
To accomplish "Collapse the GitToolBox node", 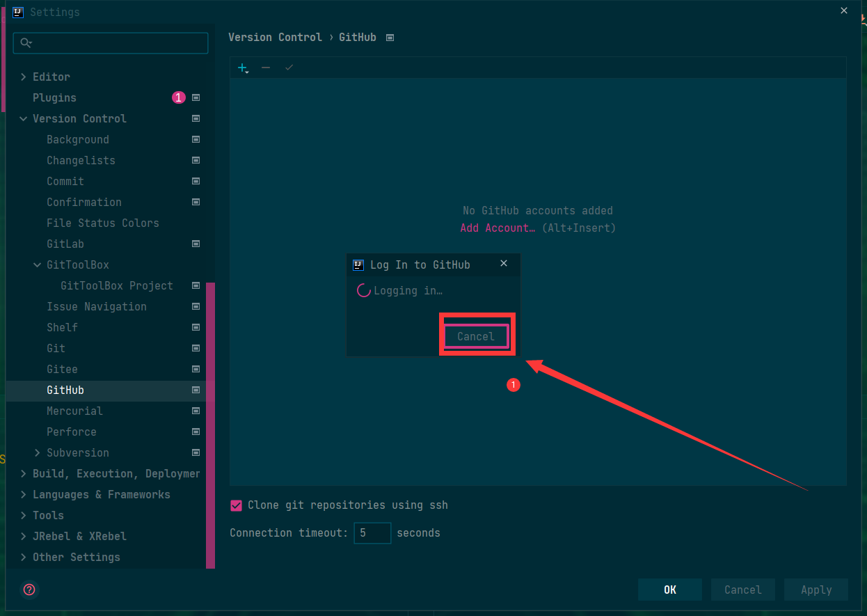I will (x=38, y=265).
